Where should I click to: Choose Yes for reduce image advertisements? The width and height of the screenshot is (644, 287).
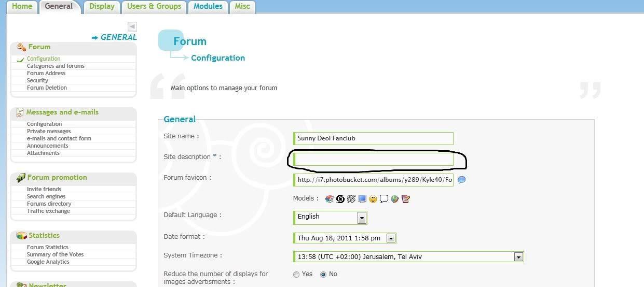296,275
